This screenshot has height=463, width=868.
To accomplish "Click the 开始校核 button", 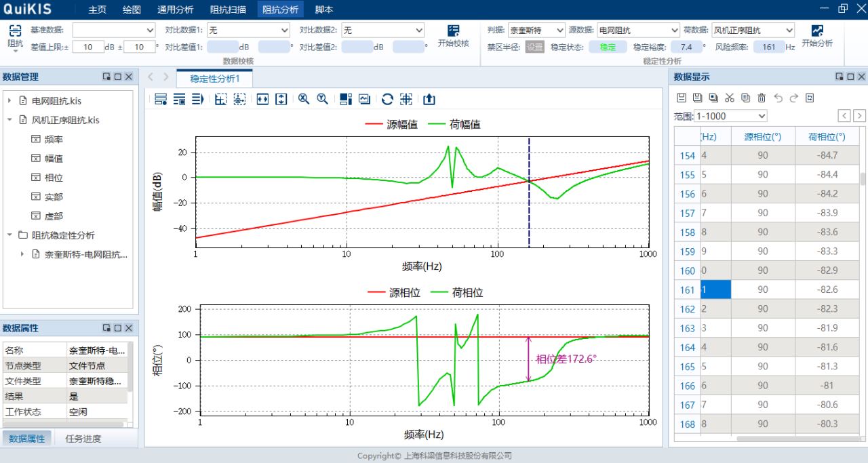I will tap(453, 37).
